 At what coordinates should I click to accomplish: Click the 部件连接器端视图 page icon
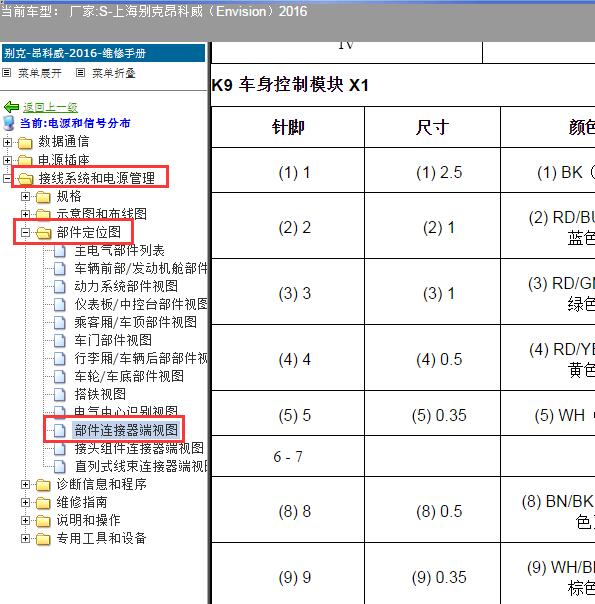pyautogui.click(x=59, y=430)
